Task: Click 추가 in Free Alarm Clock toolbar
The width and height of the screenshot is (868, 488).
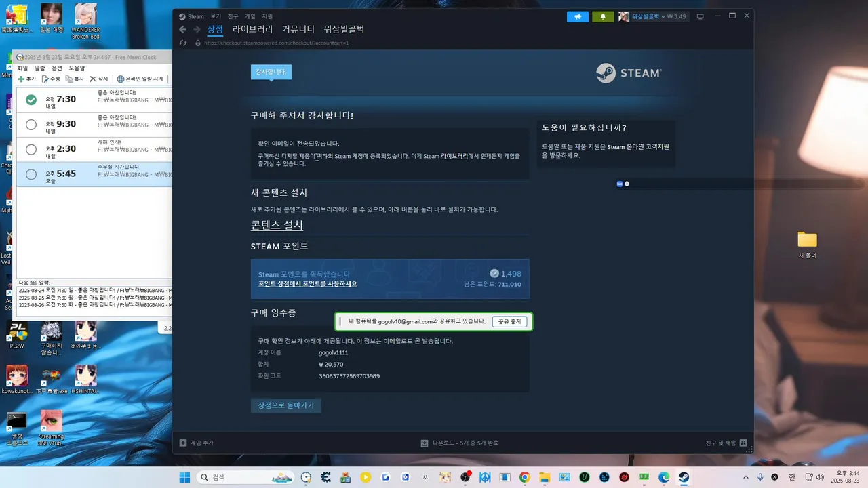Action: [27, 79]
